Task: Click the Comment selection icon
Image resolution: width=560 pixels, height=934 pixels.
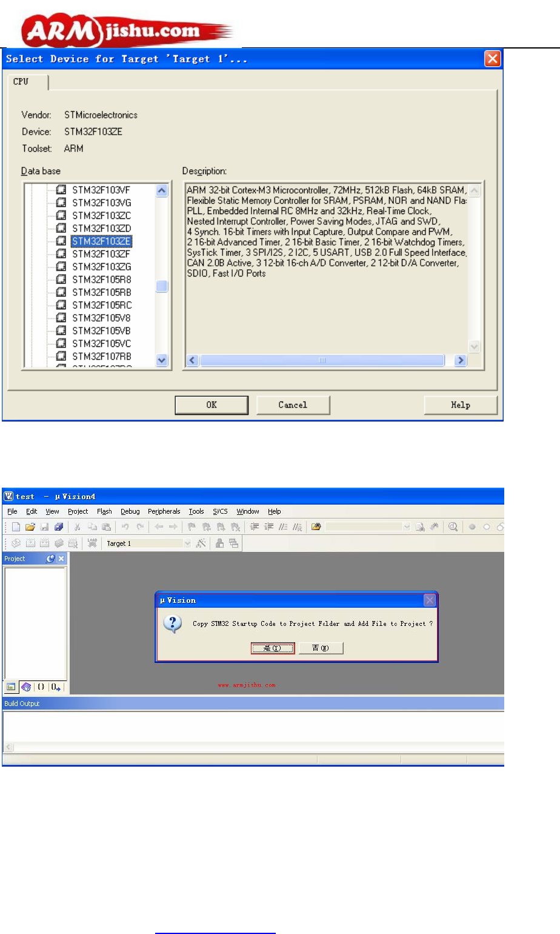Action: [x=283, y=527]
